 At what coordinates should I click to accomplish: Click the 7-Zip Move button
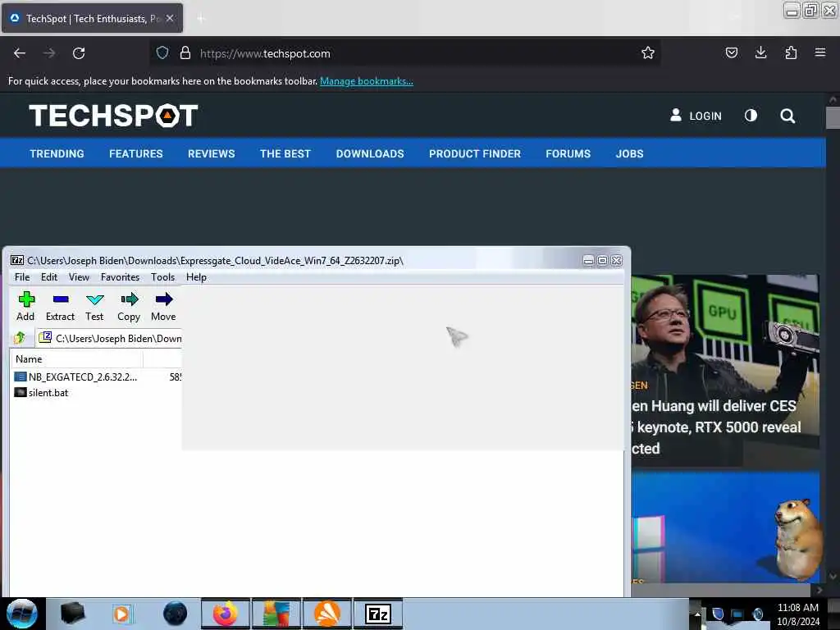tap(163, 307)
